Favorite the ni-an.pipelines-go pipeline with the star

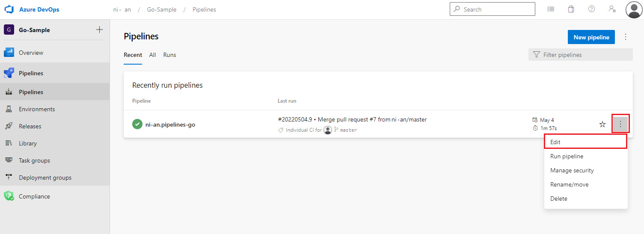602,124
